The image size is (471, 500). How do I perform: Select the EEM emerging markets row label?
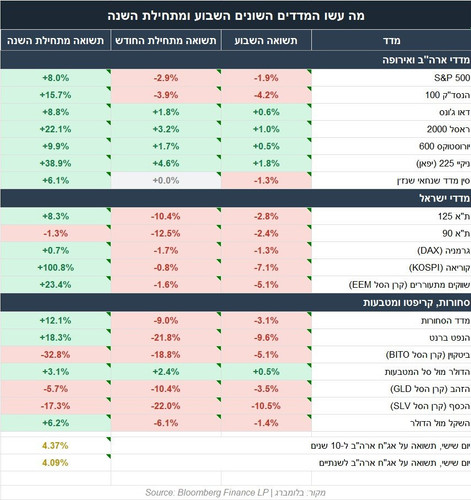(x=409, y=285)
